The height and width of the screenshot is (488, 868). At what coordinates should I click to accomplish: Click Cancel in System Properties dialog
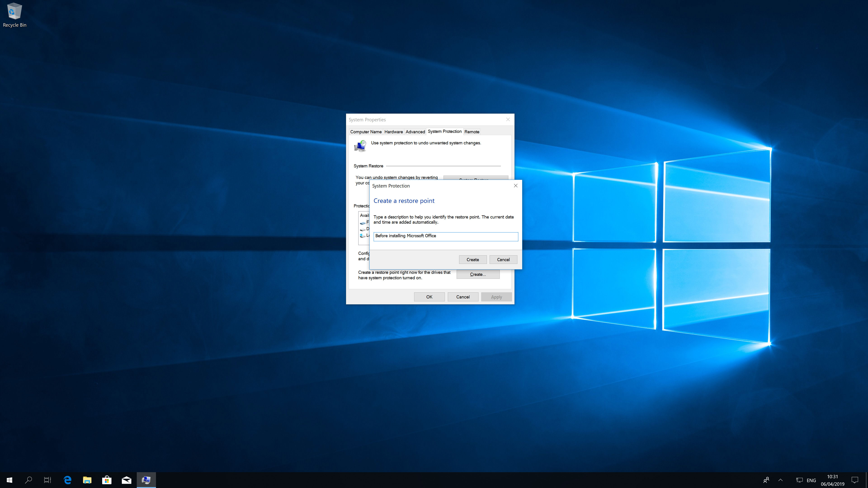tap(463, 296)
